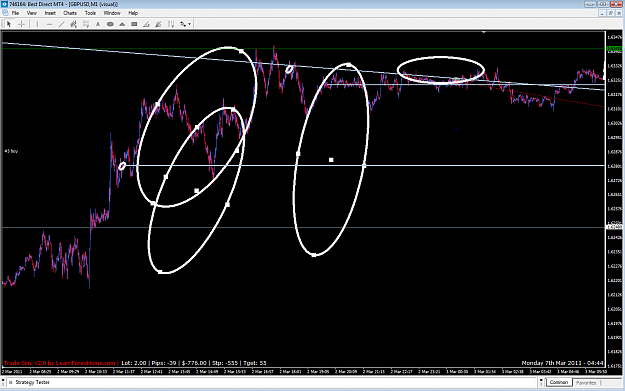This screenshot has height=391, width=625.
Task: Open the Insert menu
Action: [50, 13]
